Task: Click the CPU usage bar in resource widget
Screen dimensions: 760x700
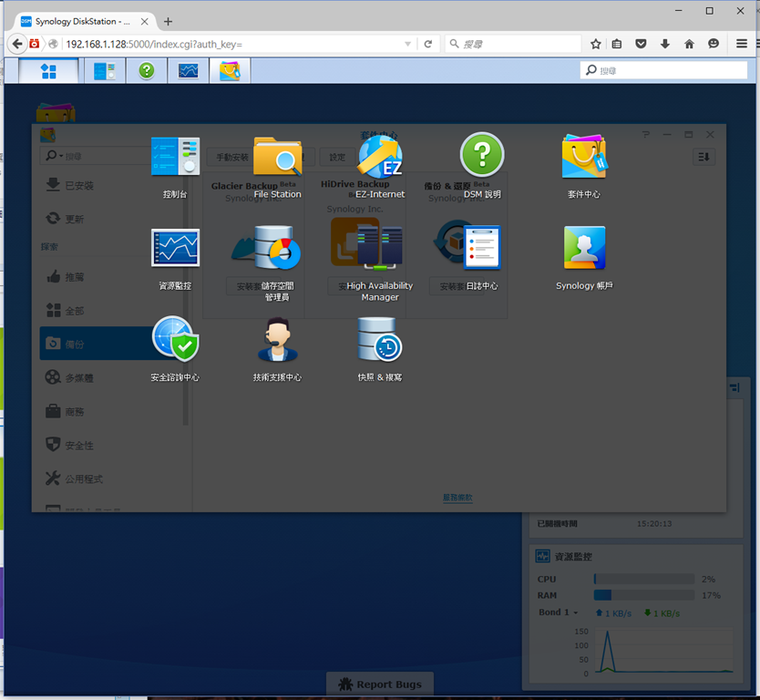Action: coord(644,579)
